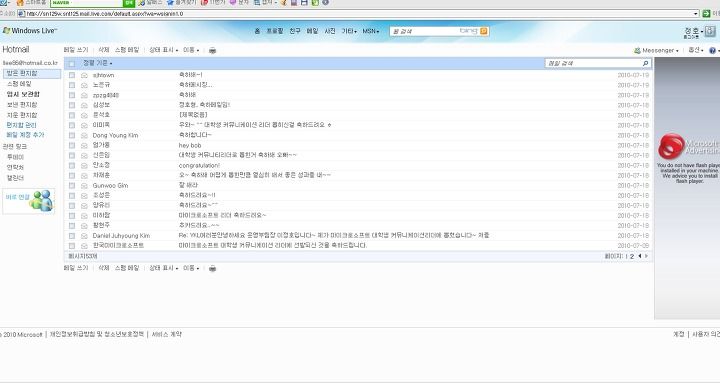Click the magnifier icon in the mail search box
Viewport: 720px width, 383px height.
tap(645, 63)
